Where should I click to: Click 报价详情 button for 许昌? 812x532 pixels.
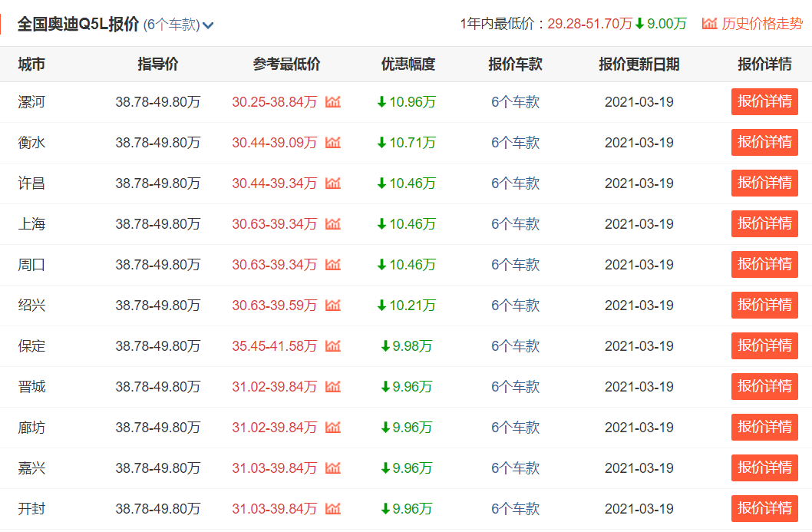tap(764, 183)
